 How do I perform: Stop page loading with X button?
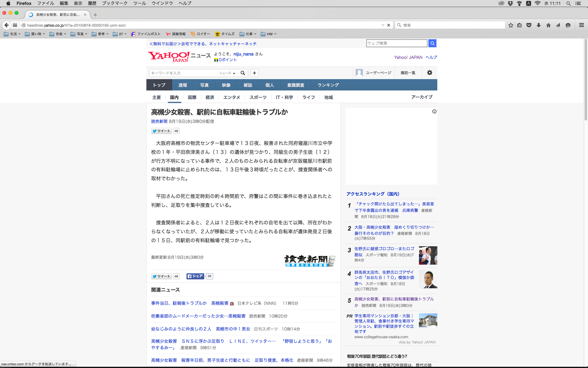pos(389,25)
